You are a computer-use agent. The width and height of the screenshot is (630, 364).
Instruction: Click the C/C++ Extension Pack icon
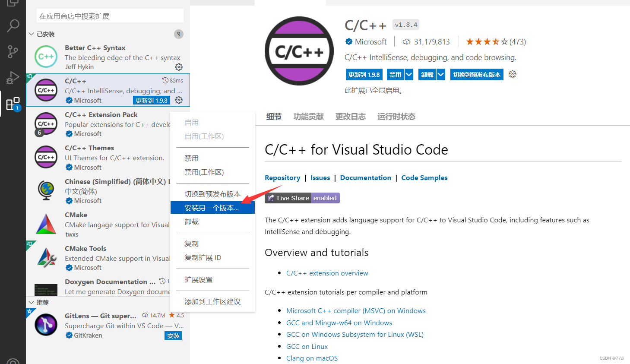pos(46,123)
